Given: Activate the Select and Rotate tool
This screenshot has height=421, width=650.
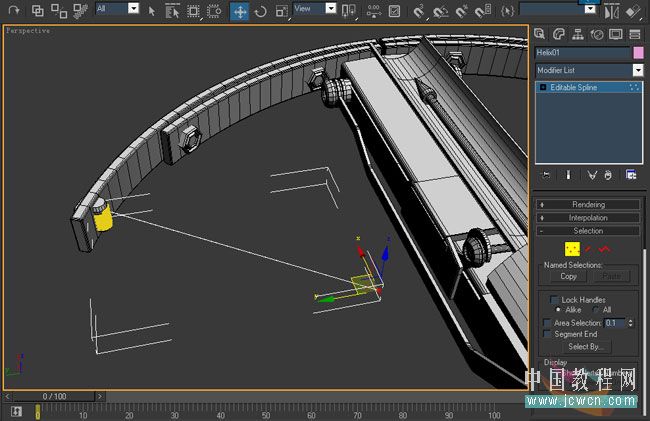Looking at the screenshot, I should click(260, 11).
